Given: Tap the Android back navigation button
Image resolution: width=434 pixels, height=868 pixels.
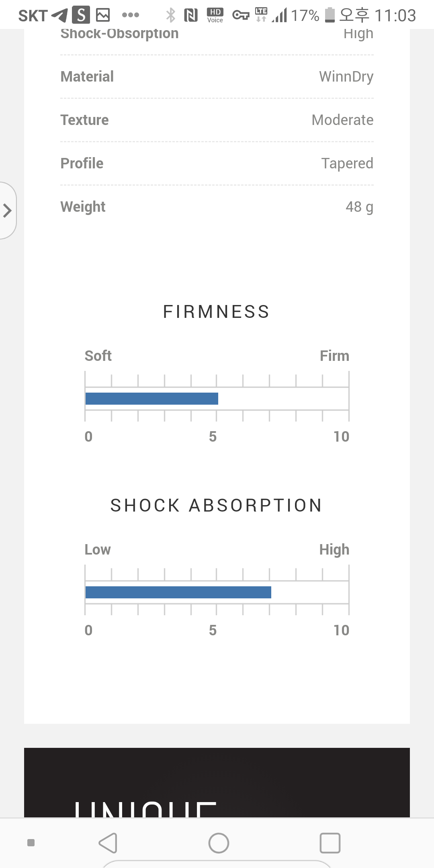Looking at the screenshot, I should coord(108,843).
